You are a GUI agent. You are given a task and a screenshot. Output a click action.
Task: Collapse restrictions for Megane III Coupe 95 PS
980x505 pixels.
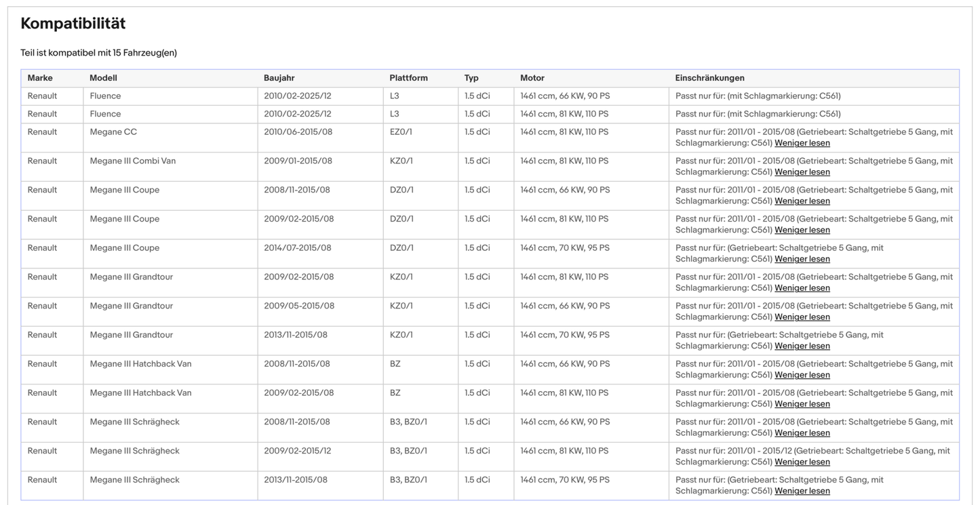coord(802,259)
